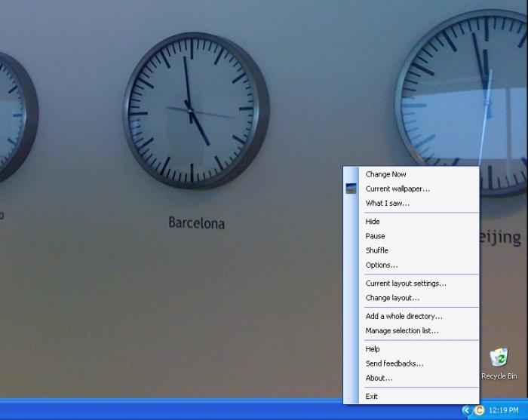Image resolution: width=528 pixels, height=420 pixels.
Task: Open About... dialog from menu
Action: click(411, 378)
